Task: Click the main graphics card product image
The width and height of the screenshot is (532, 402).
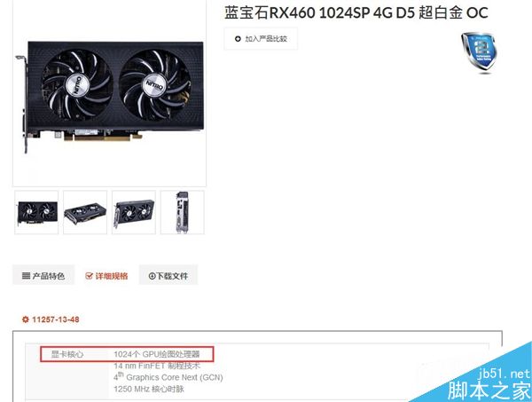Action: (110, 98)
